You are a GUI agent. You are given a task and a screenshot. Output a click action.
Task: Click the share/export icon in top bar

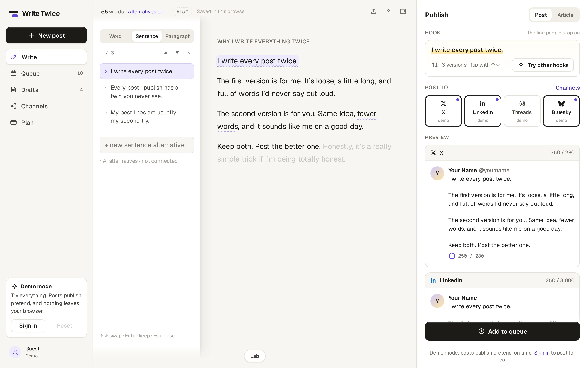373,11
